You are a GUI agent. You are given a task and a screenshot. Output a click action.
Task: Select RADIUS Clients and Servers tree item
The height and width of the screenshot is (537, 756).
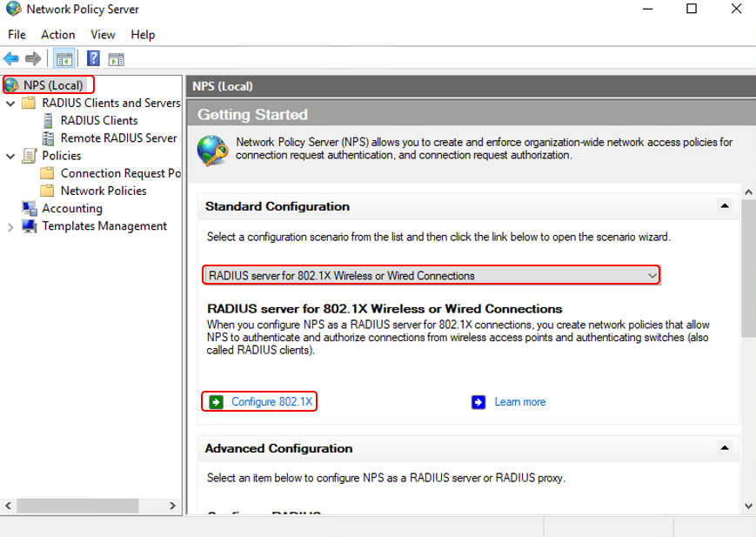tap(110, 103)
